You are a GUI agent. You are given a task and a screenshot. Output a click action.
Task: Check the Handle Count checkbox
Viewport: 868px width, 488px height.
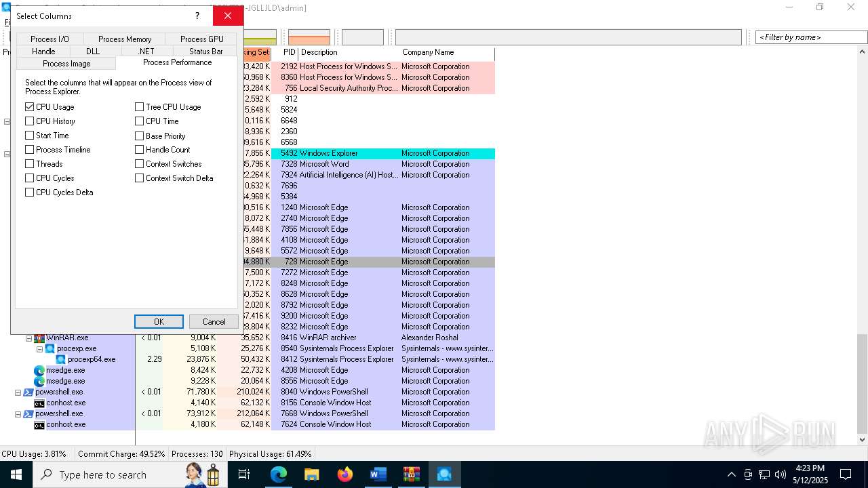[x=139, y=150]
